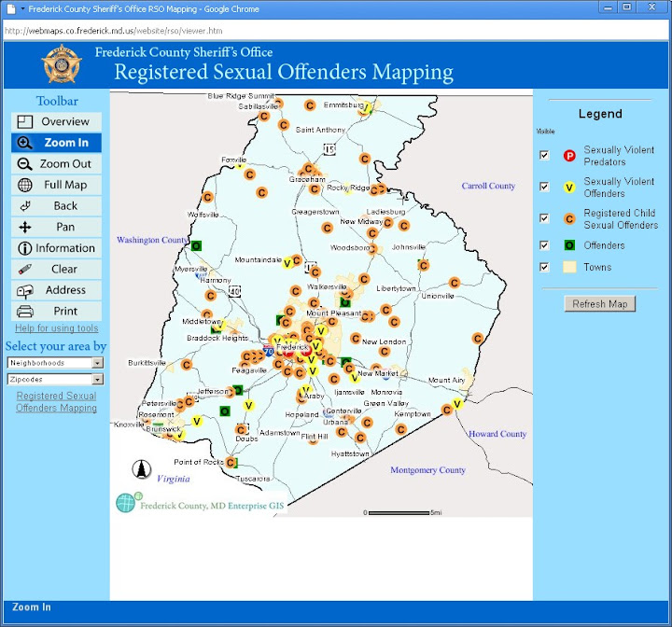Image resolution: width=672 pixels, height=627 pixels.
Task: Open the Address search tool
Action: coord(56,290)
